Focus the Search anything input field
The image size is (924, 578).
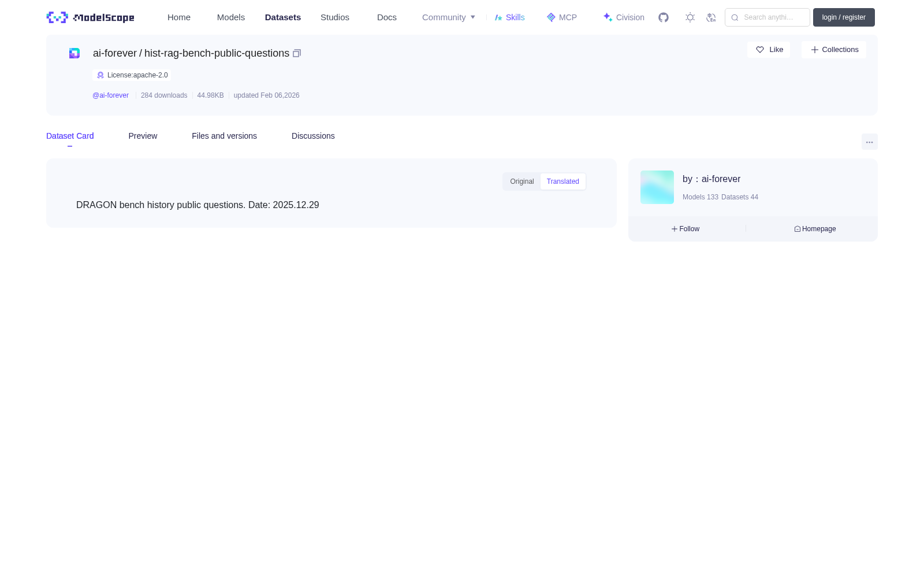pos(767,17)
